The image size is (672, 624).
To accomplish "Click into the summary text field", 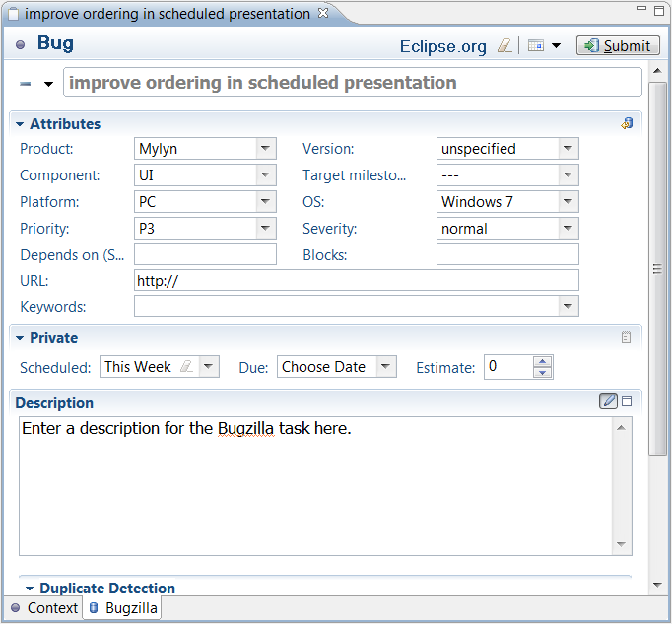I will (x=353, y=82).
